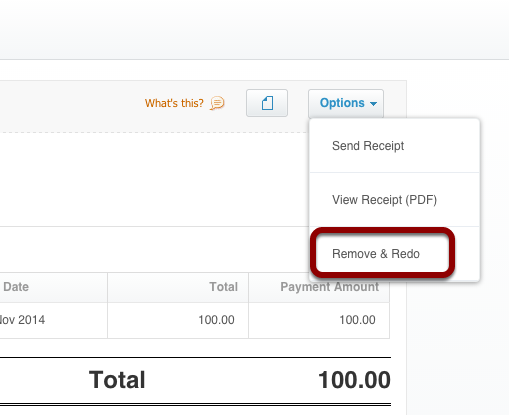Open the What's this? help link

[x=174, y=103]
